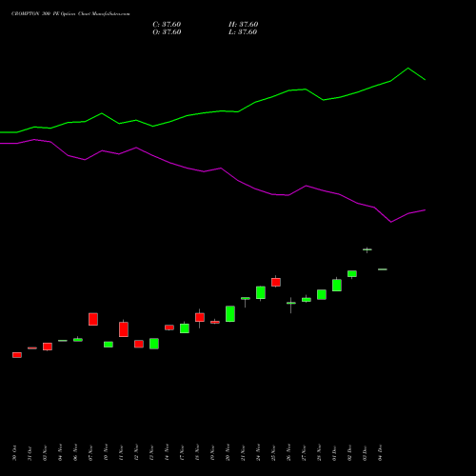Click the CROMPTON 300 PE Options chart title
The width and height of the screenshot is (476, 476).
(70, 13)
